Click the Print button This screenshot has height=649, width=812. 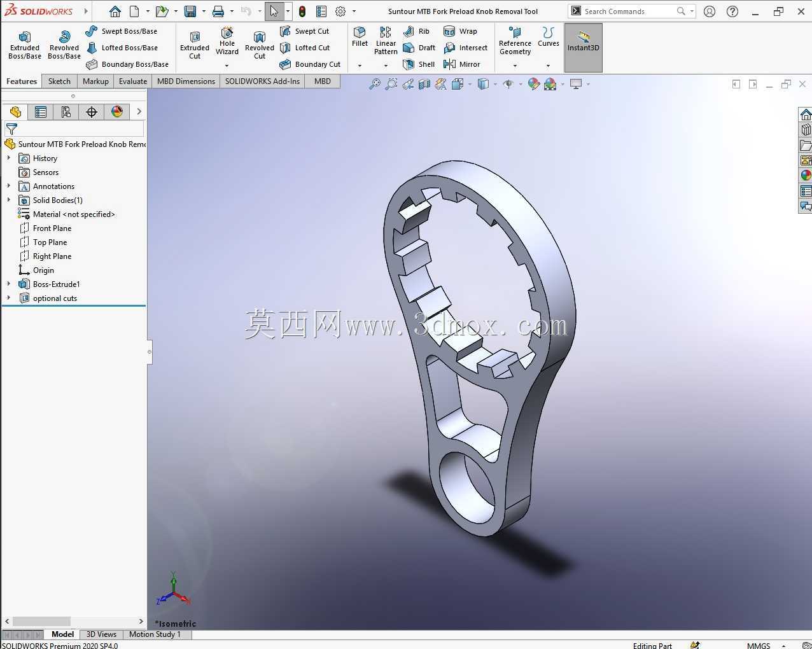[x=218, y=11]
